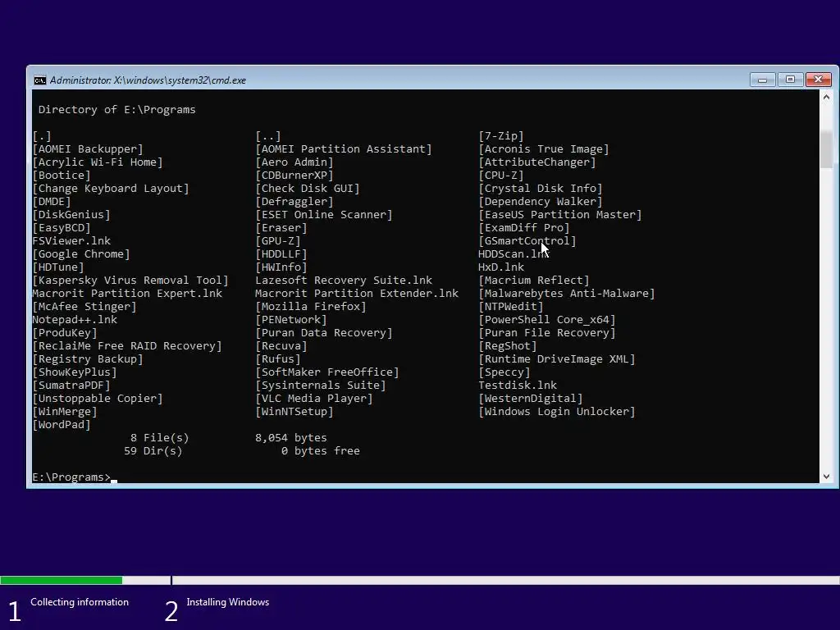Click the vertical scrollbar thumb
Screen dimensions: 840x630
pyautogui.click(x=826, y=149)
